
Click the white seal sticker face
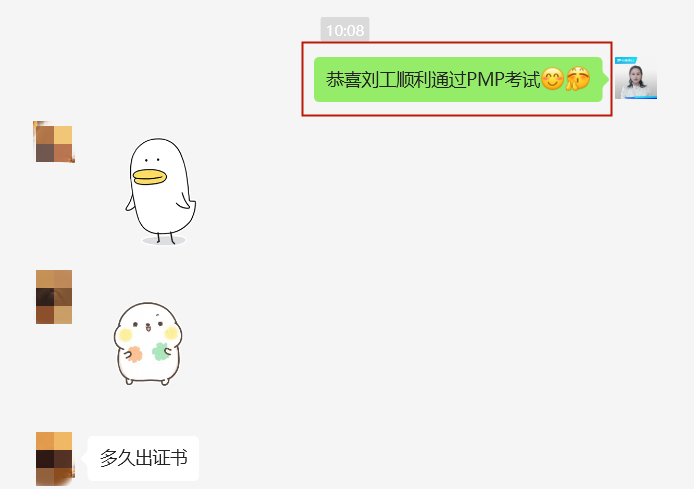click(147, 328)
